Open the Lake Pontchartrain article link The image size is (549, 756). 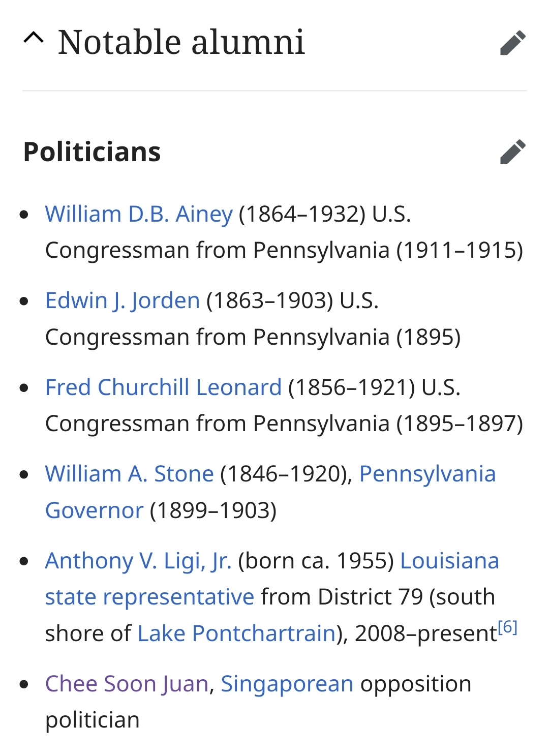(237, 633)
